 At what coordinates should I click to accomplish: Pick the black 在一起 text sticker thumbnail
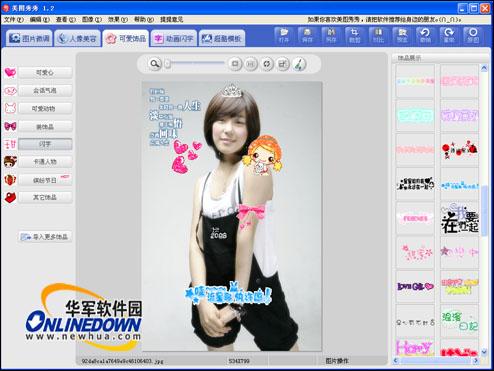(460, 218)
